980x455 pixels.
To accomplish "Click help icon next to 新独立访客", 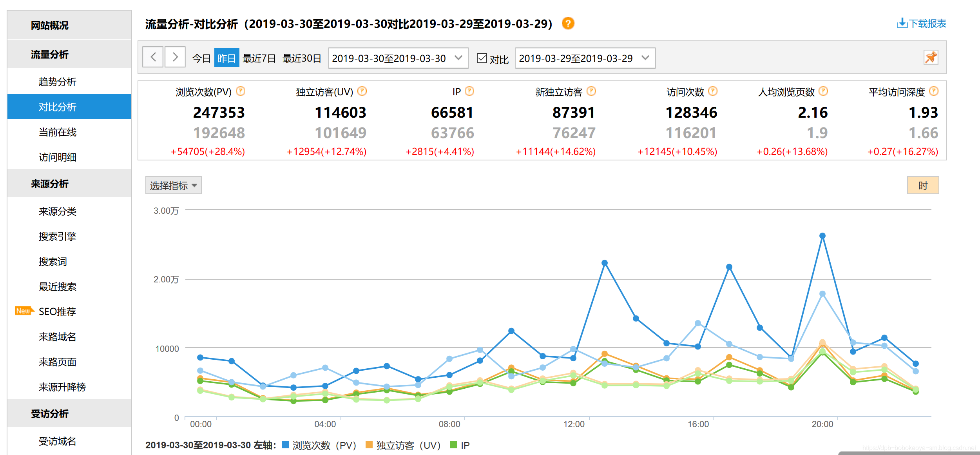I will (x=591, y=91).
